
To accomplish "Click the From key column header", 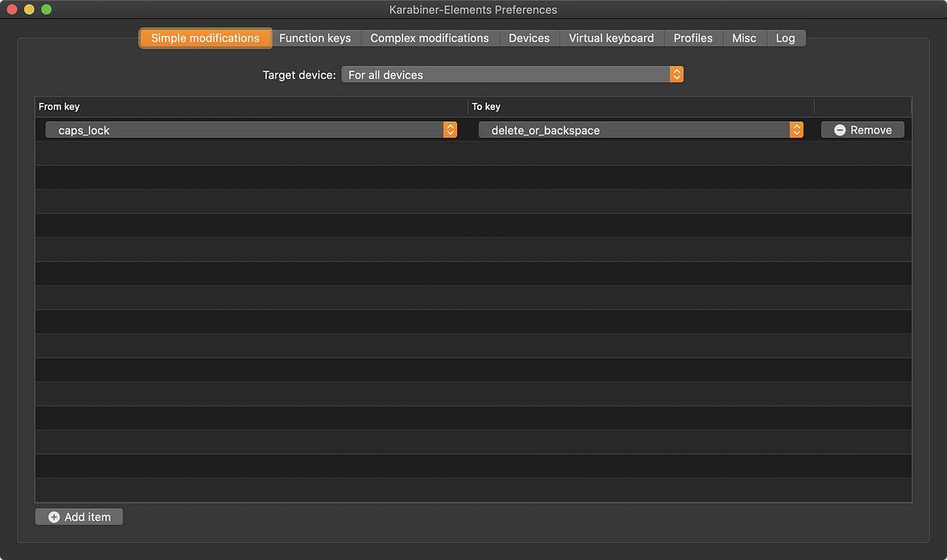I will pos(250,106).
